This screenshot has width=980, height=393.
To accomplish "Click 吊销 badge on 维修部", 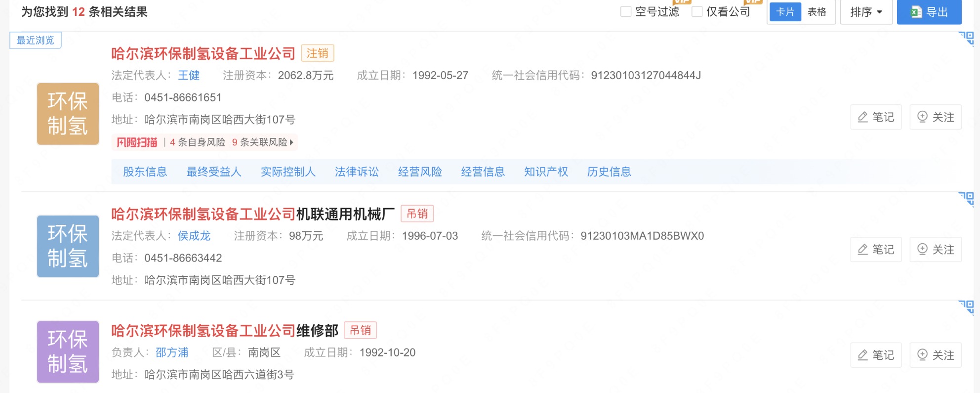I will (x=361, y=330).
